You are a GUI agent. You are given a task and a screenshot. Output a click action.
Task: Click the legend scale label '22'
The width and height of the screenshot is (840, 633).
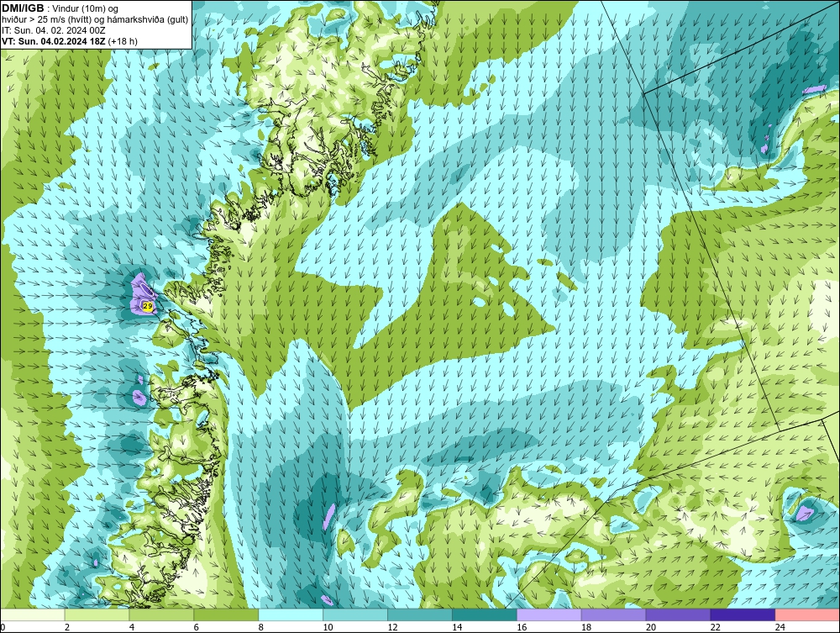click(715, 627)
